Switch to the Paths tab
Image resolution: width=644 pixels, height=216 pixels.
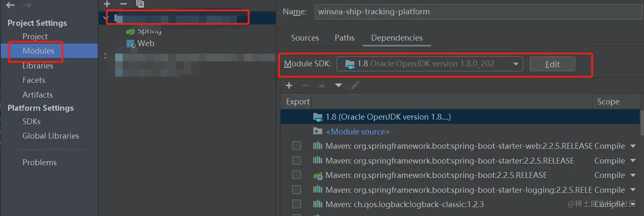pos(345,38)
